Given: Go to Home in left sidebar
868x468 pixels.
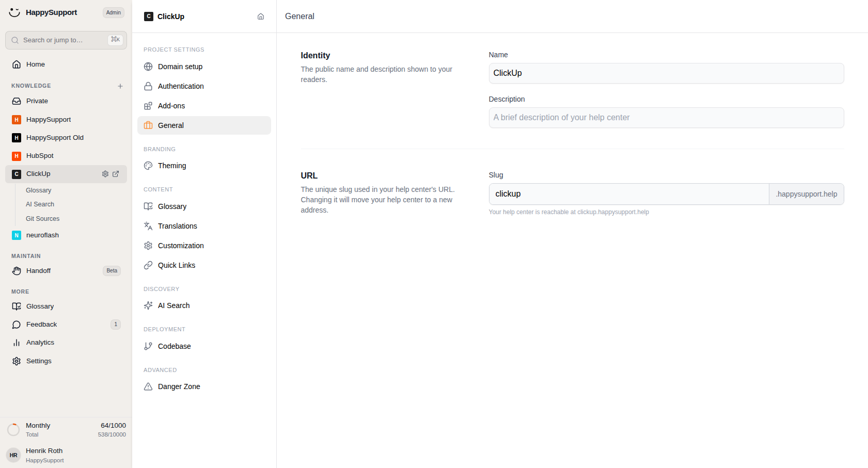Looking at the screenshot, I should [x=66, y=64].
